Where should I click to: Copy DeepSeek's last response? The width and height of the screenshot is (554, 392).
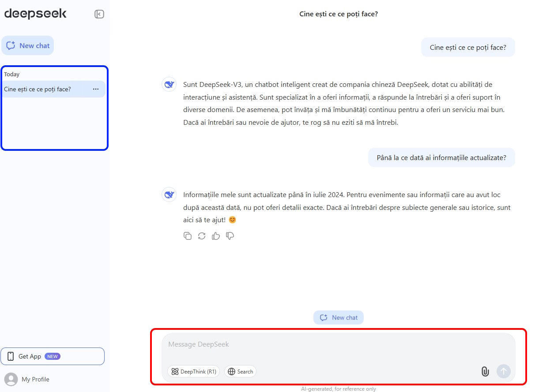click(188, 236)
